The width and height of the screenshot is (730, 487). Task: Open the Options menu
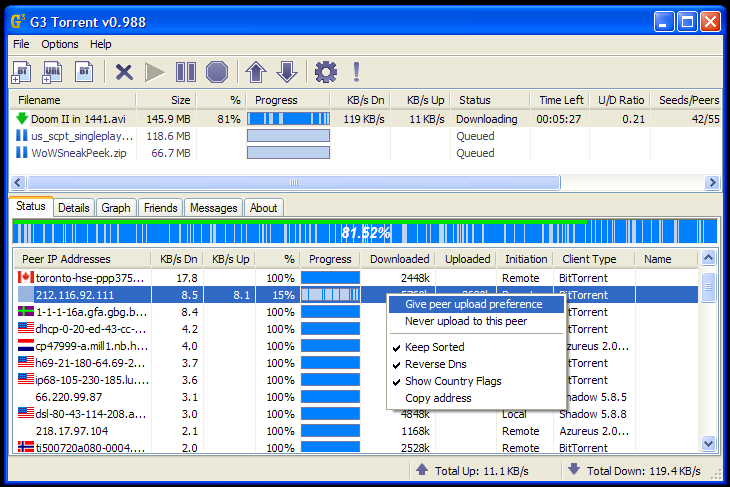pyautogui.click(x=60, y=44)
